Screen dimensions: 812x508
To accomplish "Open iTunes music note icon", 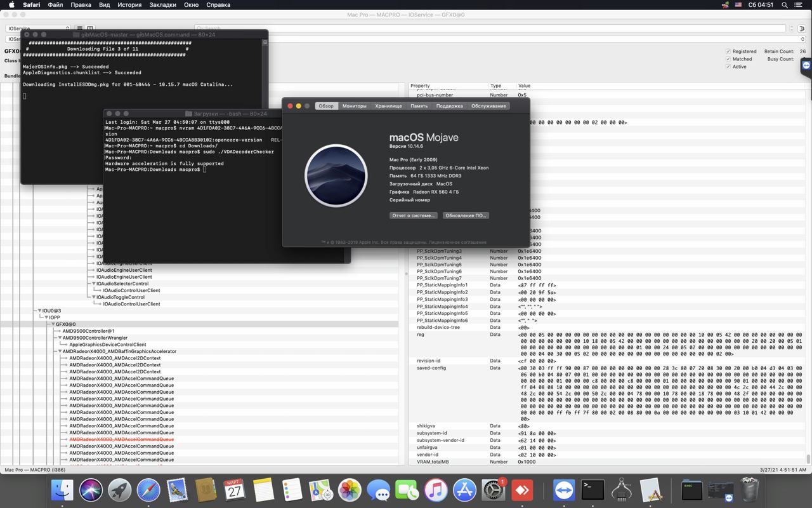I will tap(436, 490).
